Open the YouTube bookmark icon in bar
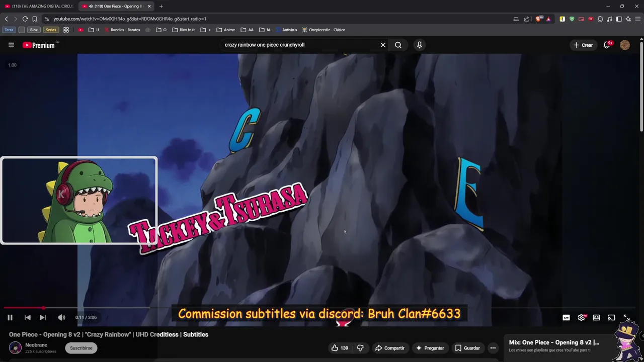The height and width of the screenshot is (362, 644). pos(80,30)
